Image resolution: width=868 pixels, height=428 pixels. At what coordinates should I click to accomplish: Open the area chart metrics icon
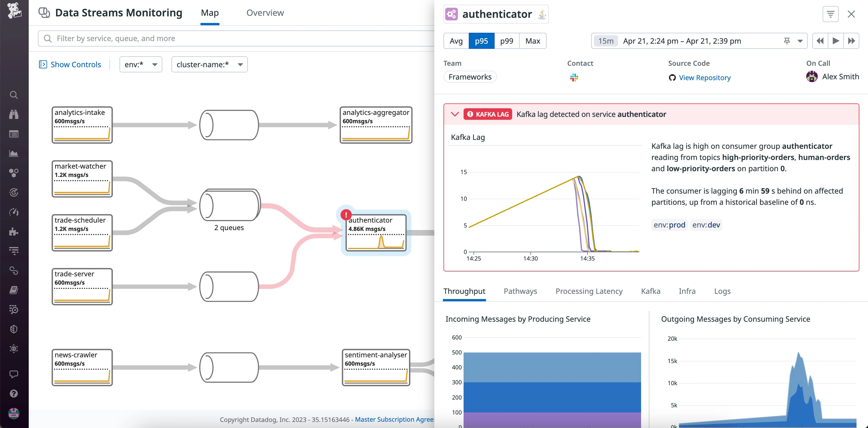pos(14,154)
